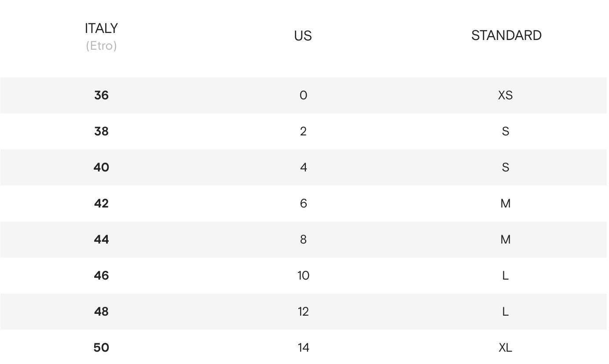Screen dimensions: 609x364
Task: Click US size 10 cell
Action: [303, 276]
